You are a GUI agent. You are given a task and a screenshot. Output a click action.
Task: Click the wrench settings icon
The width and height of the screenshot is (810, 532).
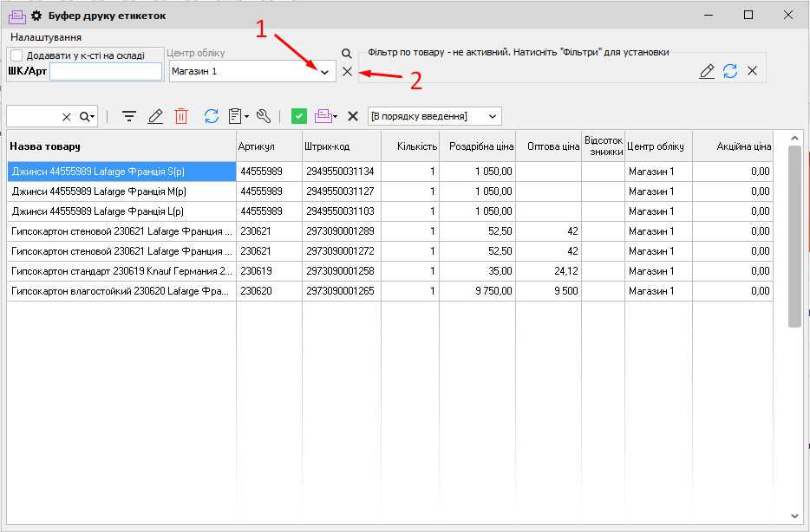264,116
